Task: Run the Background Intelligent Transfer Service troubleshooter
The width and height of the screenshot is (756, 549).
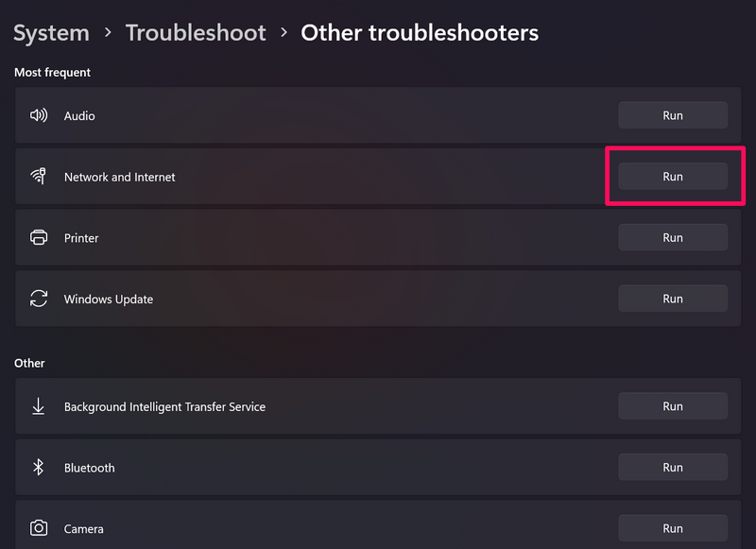Action: pos(673,405)
